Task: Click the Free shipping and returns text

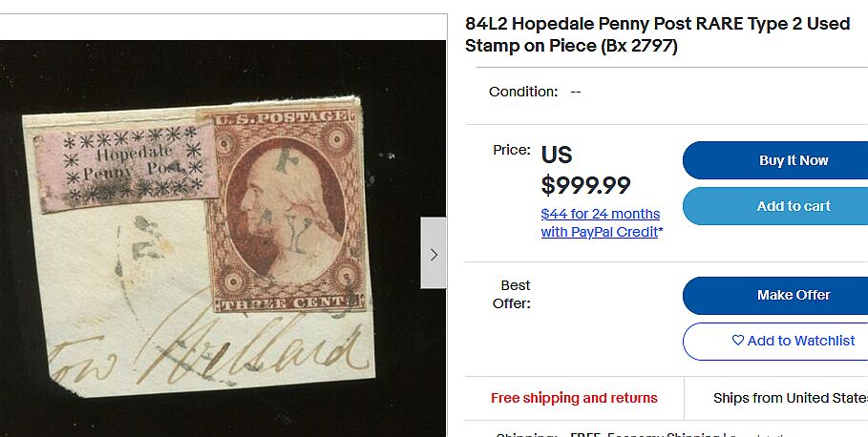Action: click(x=574, y=398)
